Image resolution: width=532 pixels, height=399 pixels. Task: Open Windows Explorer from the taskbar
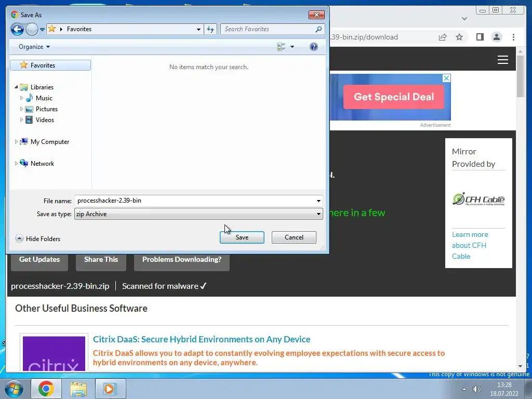pyautogui.click(x=78, y=389)
